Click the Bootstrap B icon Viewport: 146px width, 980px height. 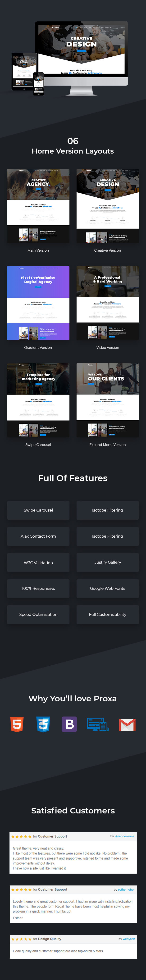[70, 724]
